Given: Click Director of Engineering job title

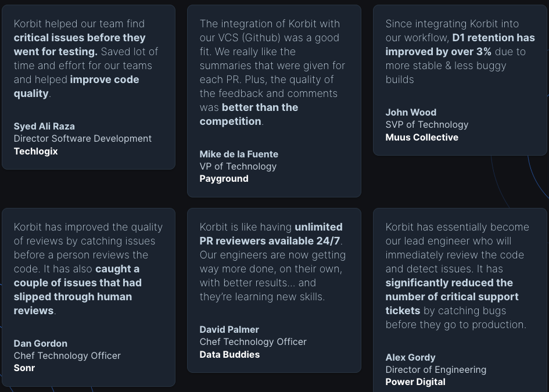Looking at the screenshot, I should [x=436, y=369].
